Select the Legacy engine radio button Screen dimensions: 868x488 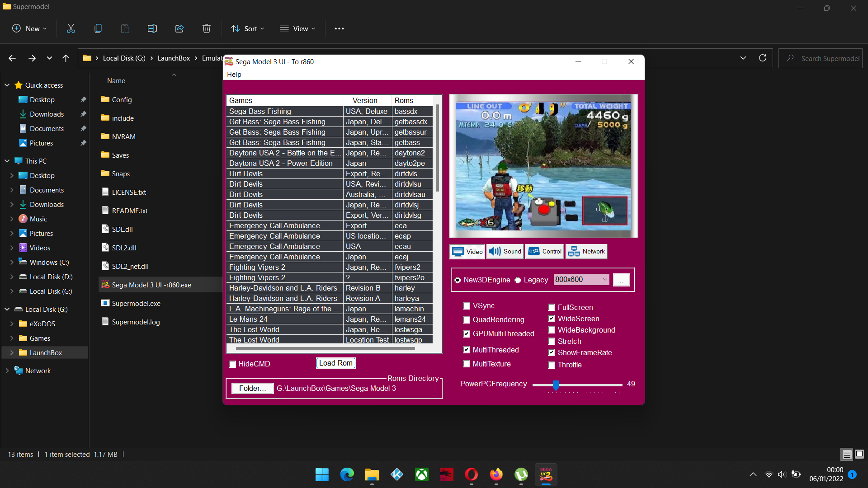518,280
